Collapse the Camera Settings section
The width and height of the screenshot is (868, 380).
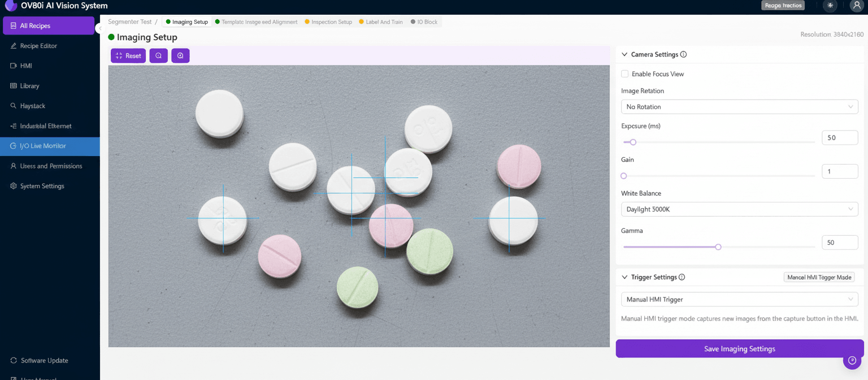coord(624,54)
